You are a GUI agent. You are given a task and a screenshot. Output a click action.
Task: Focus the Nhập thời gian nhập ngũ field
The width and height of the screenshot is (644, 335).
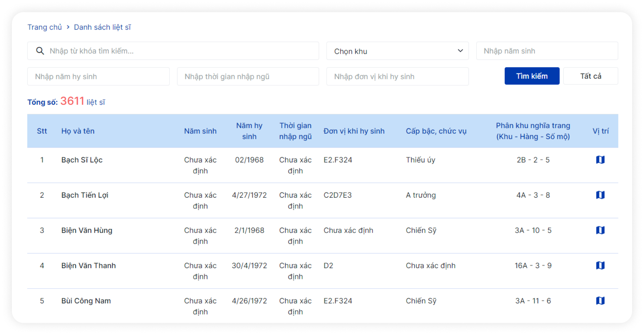248,76
